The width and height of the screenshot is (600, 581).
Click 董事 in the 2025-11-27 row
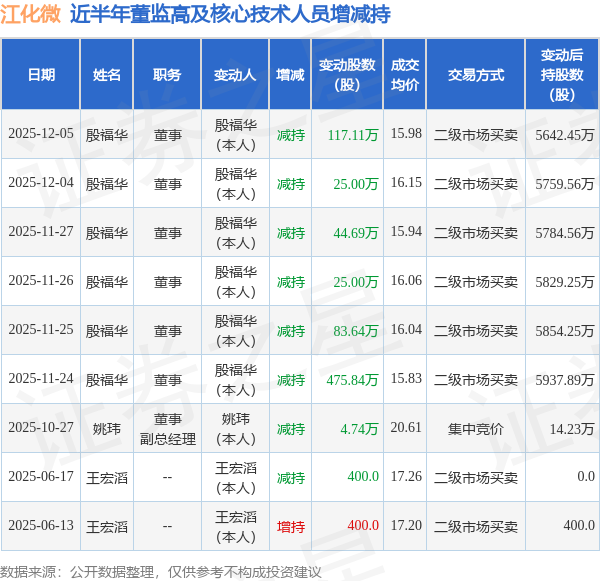(x=168, y=233)
